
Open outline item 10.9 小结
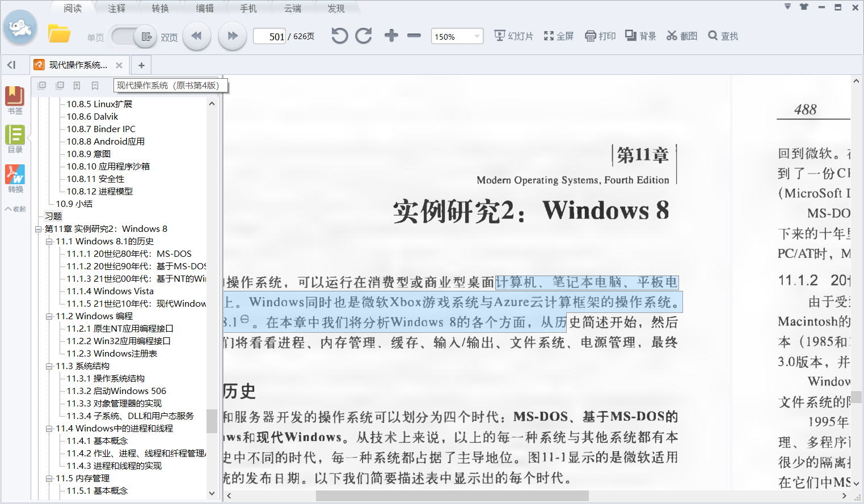pos(74,204)
